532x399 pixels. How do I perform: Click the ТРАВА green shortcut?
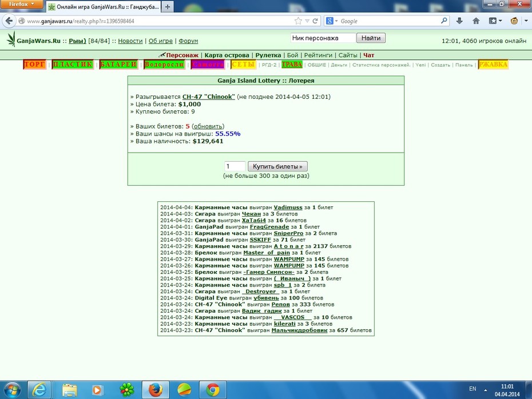click(292, 65)
